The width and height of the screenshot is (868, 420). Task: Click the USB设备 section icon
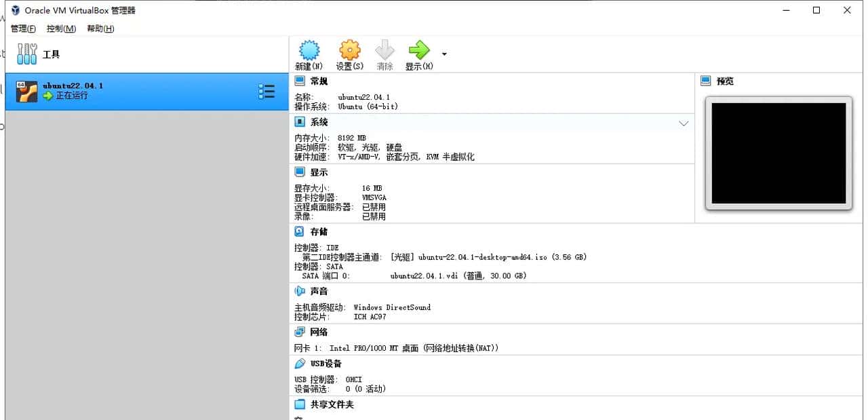(299, 363)
